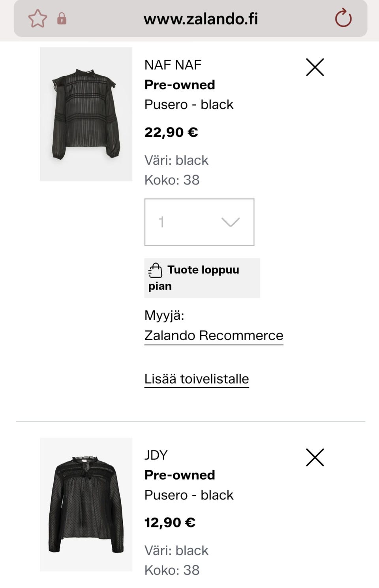
Task: Select the NAF NAF Pusero - black title
Action: [x=189, y=105]
